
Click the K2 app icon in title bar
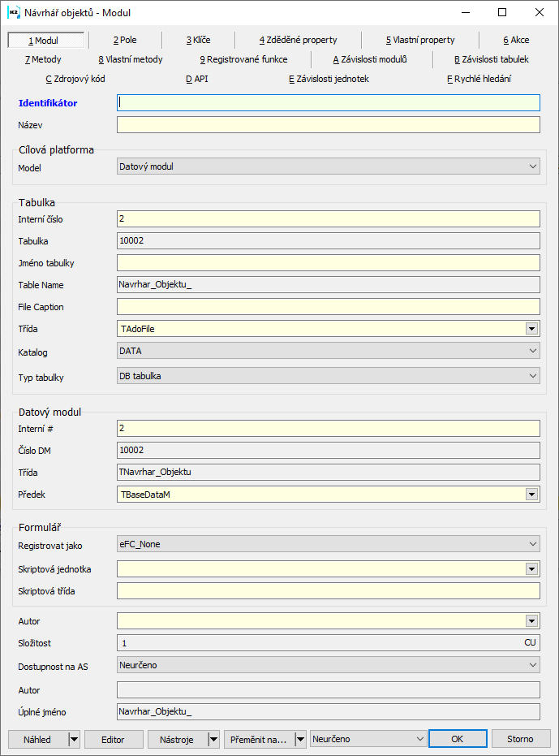(x=13, y=12)
